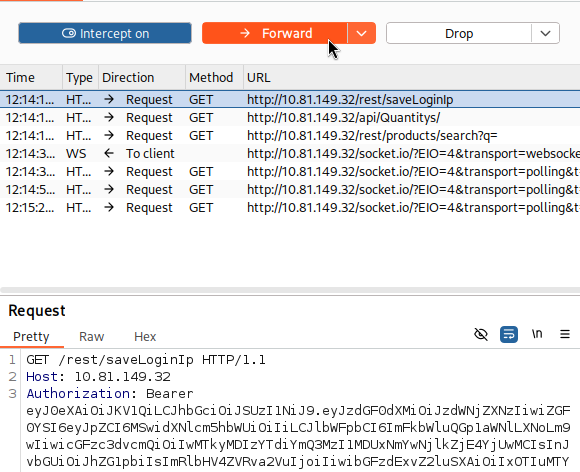The height and width of the screenshot is (472, 580).
Task: Click the Authorization header name
Action: (78, 394)
